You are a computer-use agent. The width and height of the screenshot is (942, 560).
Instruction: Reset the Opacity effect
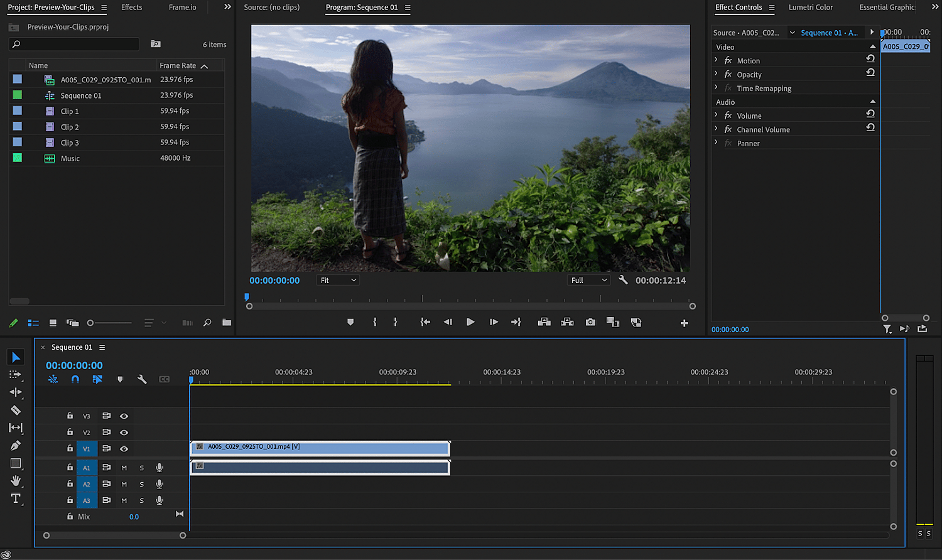(870, 72)
